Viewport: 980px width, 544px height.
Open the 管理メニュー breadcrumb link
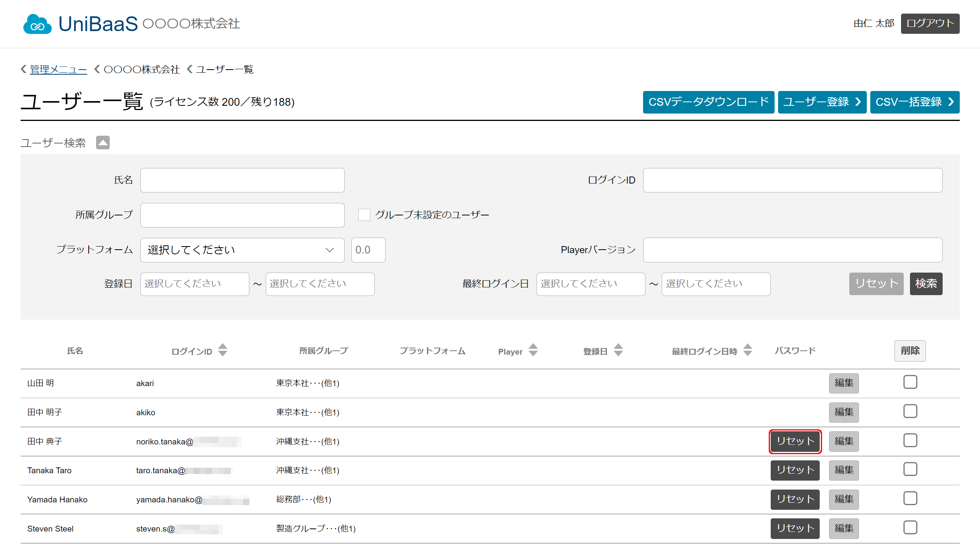pos(58,70)
